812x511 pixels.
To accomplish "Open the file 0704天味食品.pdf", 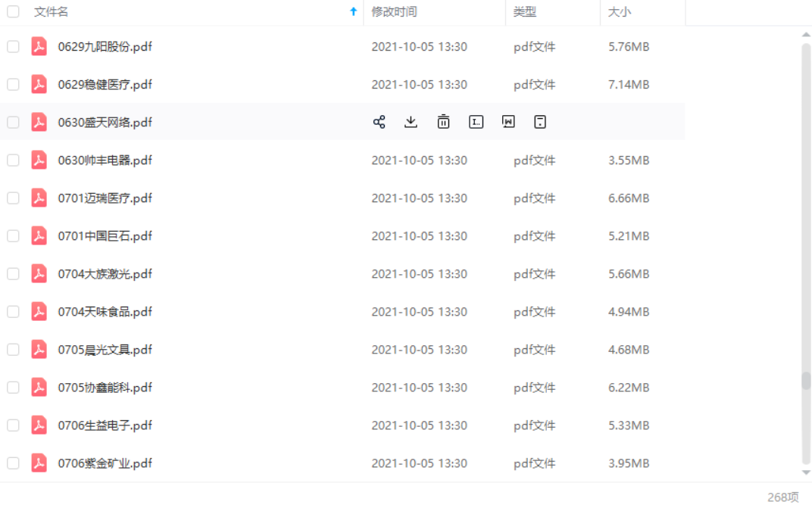I will click(105, 312).
